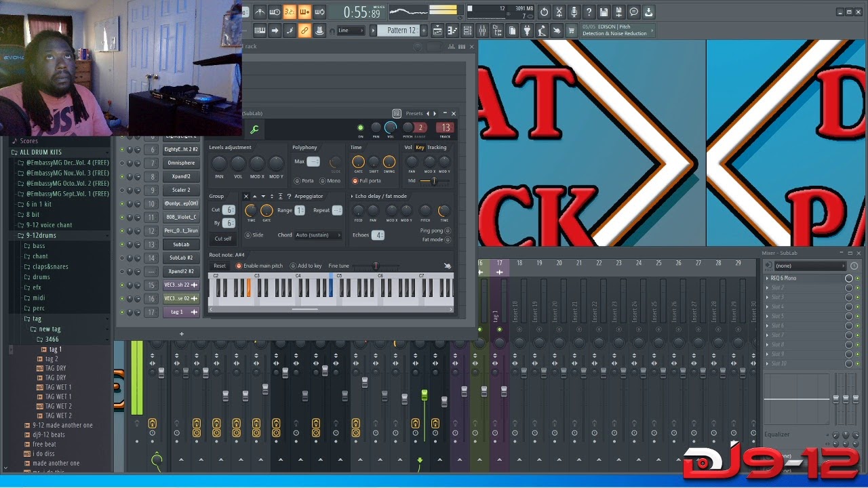
Task: Toggle the SubLab channel ON light
Action: click(360, 127)
